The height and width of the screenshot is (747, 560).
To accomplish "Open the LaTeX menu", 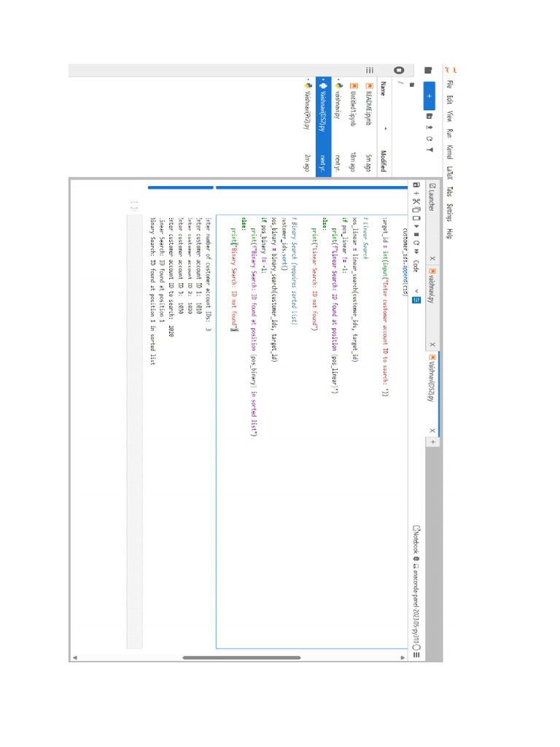I will click(449, 172).
